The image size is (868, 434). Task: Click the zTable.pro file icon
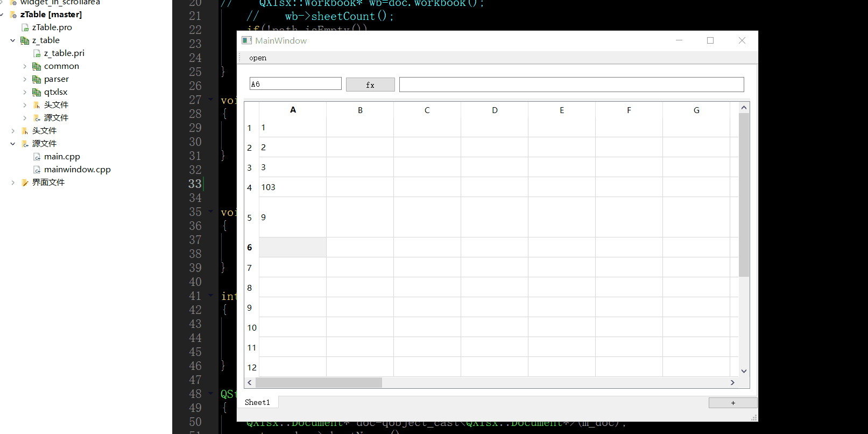(x=25, y=27)
